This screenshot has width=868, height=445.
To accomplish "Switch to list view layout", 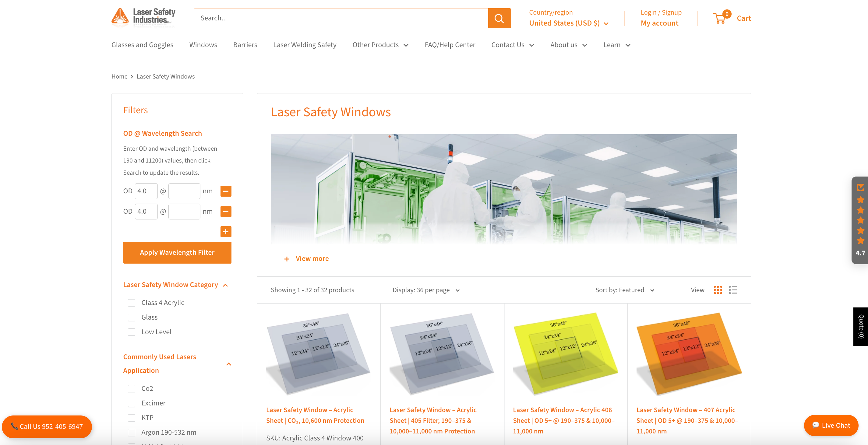I will (732, 290).
